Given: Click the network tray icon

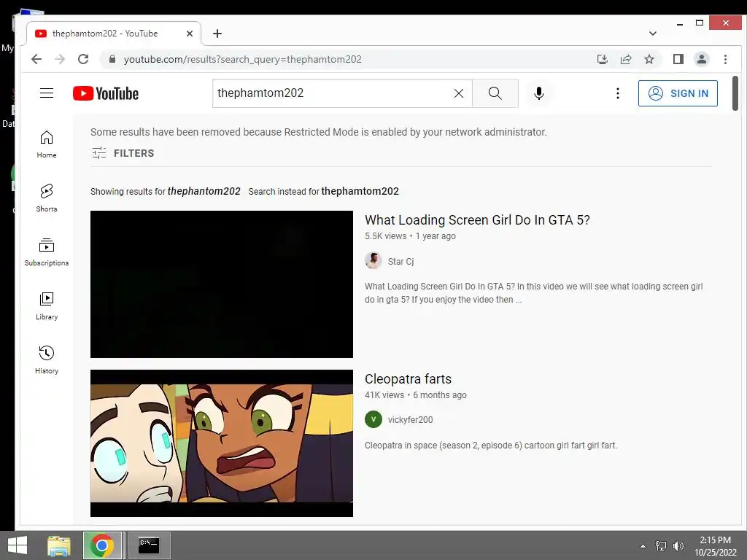Looking at the screenshot, I should pos(661,546).
